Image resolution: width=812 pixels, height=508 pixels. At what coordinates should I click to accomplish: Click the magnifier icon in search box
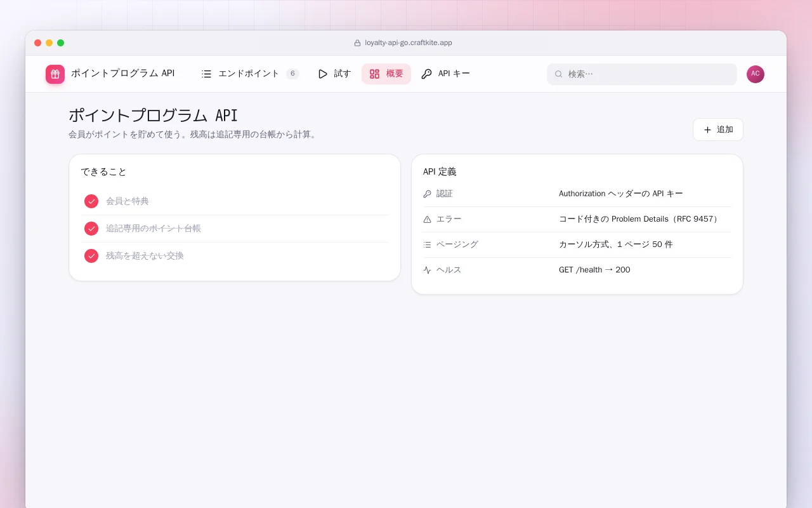559,74
